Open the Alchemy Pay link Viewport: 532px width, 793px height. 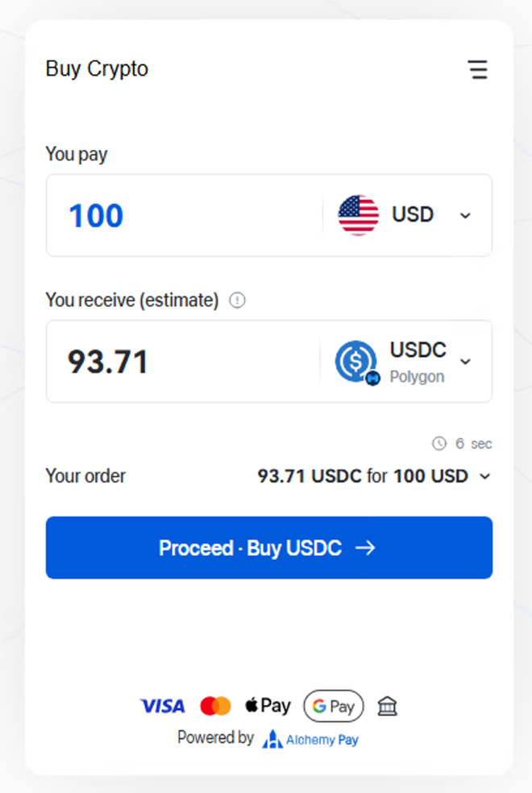pos(310,739)
